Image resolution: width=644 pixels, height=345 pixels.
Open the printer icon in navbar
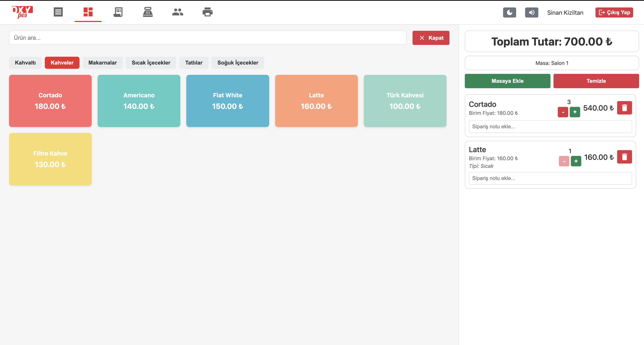click(x=208, y=12)
